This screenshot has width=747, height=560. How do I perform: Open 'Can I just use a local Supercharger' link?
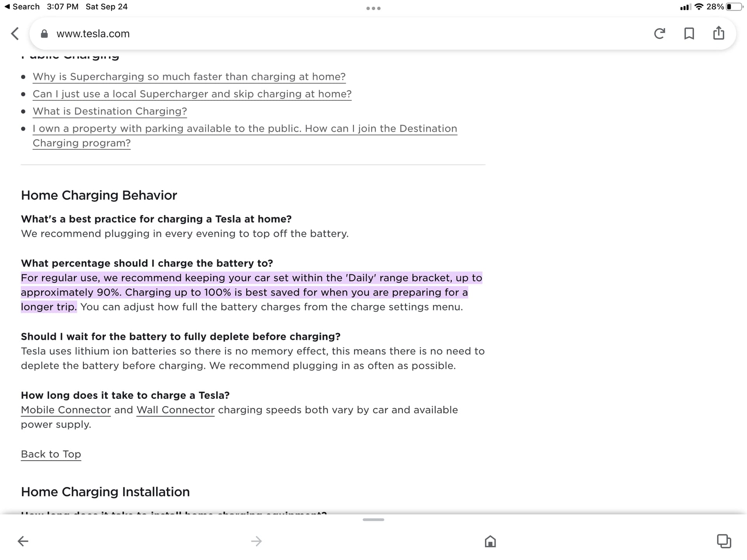[x=192, y=94]
